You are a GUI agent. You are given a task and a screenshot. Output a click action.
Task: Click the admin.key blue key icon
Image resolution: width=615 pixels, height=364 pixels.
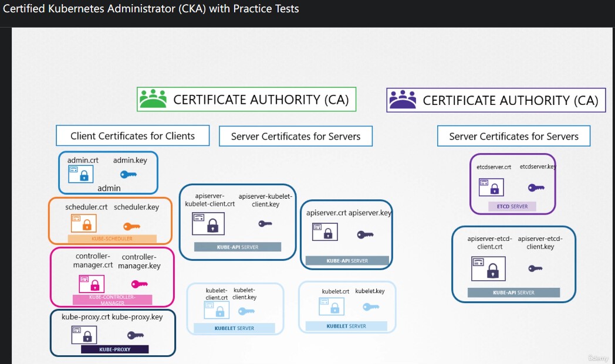pyautogui.click(x=129, y=174)
